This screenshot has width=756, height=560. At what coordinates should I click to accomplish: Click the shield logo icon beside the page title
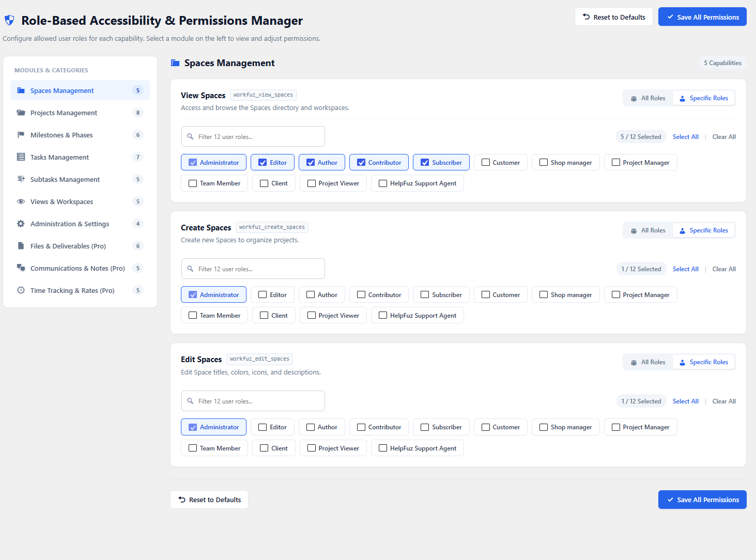coord(9,20)
